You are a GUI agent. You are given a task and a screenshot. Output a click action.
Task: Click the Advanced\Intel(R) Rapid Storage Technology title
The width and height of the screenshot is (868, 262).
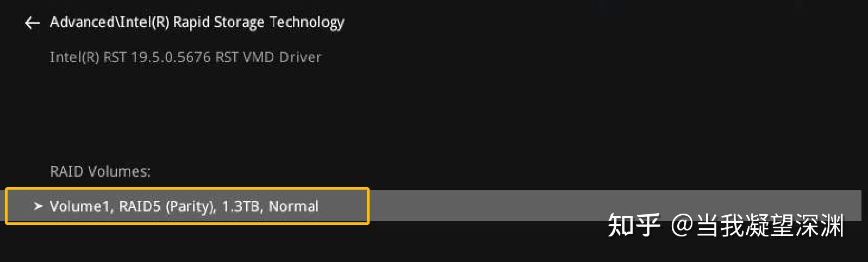point(197,22)
